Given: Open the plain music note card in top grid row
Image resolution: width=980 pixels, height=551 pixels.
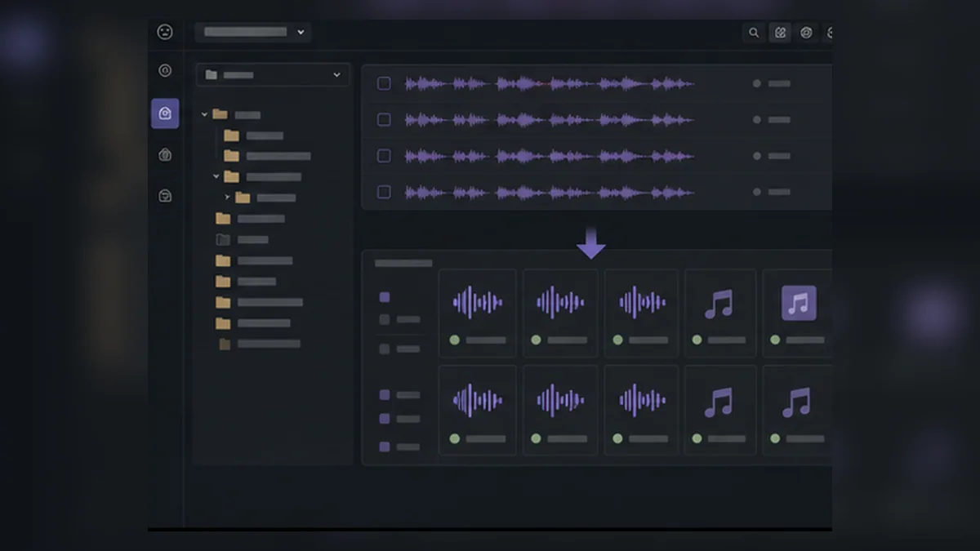Looking at the screenshot, I should pos(721,313).
